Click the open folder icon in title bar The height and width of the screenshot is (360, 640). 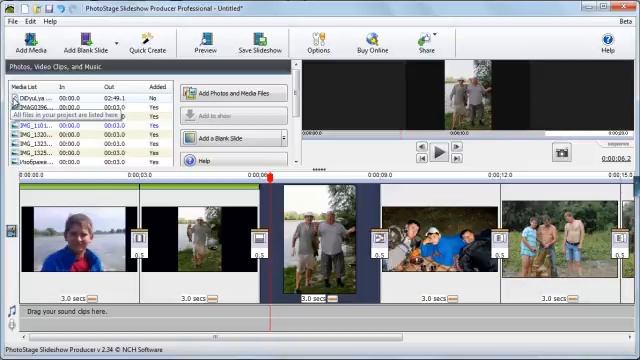[37, 9]
